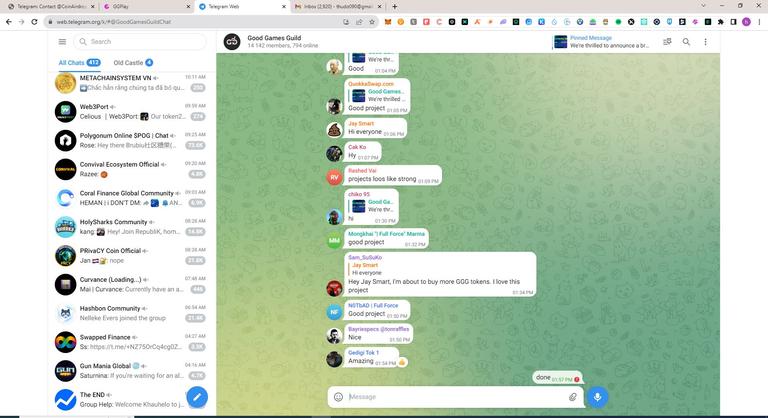This screenshot has height=418, width=768.
Task: Open Coral Finance Global Community chat
Action: tap(131, 198)
